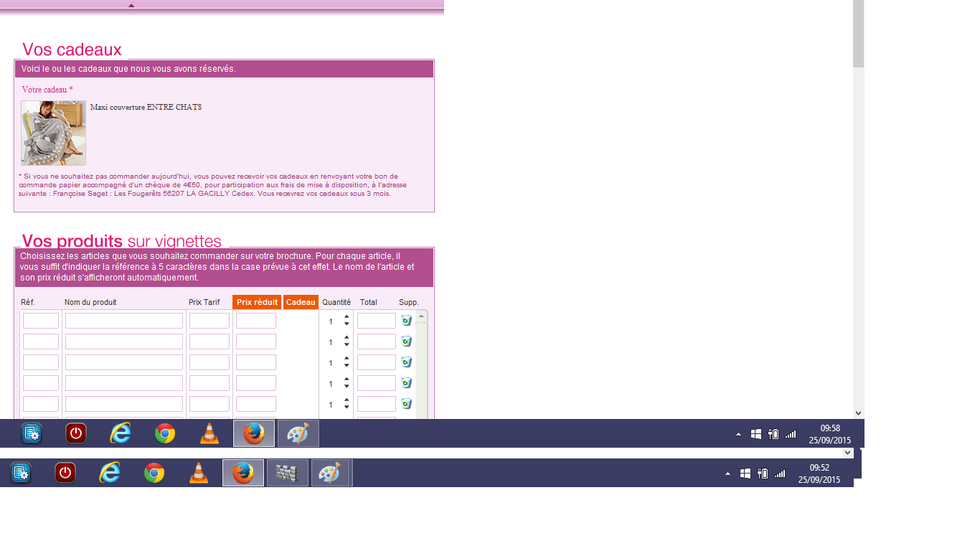
Task: Click the gift blanket thumbnail image
Action: (x=53, y=133)
